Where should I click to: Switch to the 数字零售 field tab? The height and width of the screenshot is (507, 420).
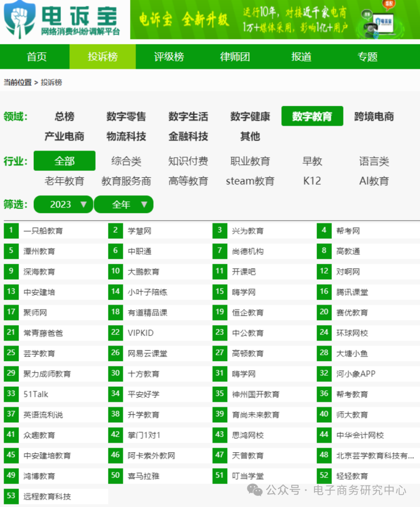pyautogui.click(x=126, y=116)
